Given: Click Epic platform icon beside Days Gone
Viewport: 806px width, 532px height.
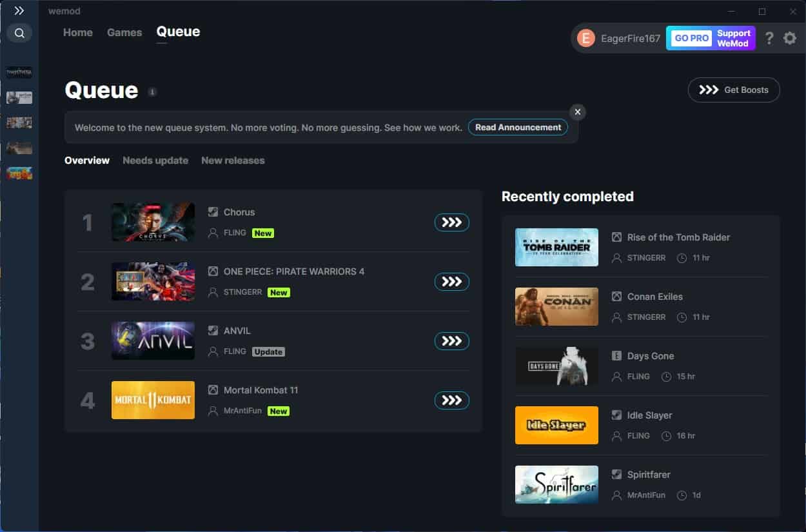Looking at the screenshot, I should (616, 355).
